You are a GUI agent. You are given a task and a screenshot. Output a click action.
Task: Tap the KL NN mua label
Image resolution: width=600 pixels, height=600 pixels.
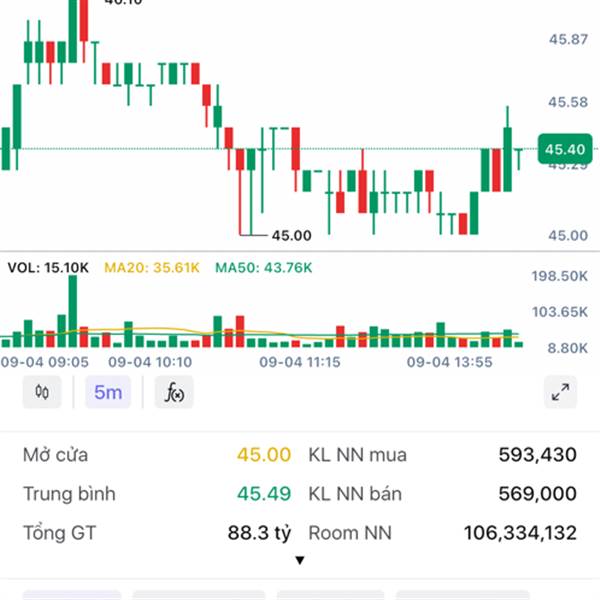pyautogui.click(x=357, y=455)
